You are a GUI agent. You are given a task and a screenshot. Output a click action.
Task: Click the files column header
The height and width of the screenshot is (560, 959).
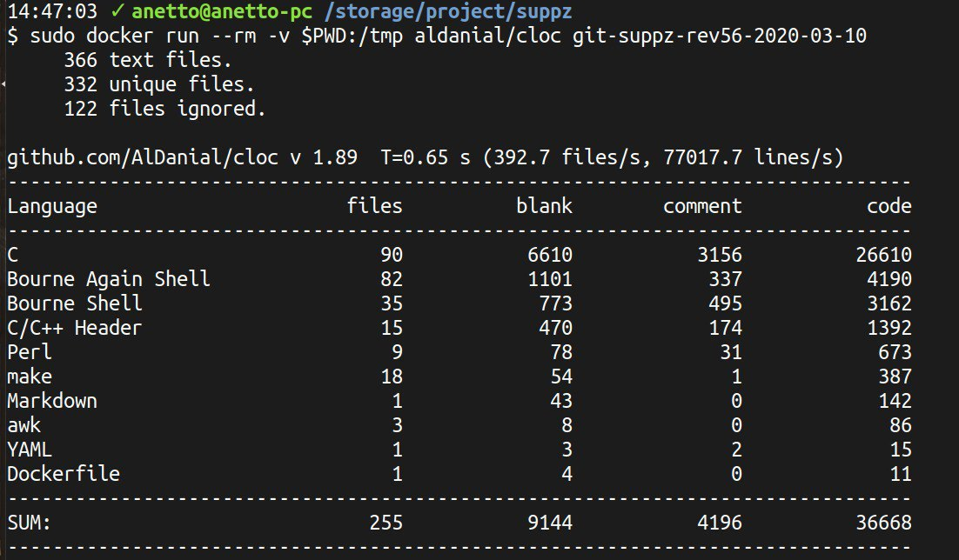click(x=374, y=206)
